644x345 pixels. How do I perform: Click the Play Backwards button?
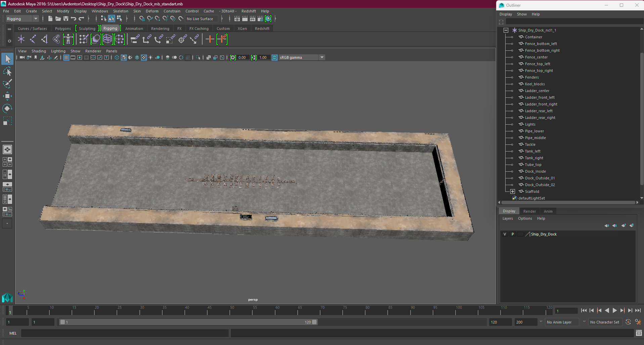pos(607,310)
